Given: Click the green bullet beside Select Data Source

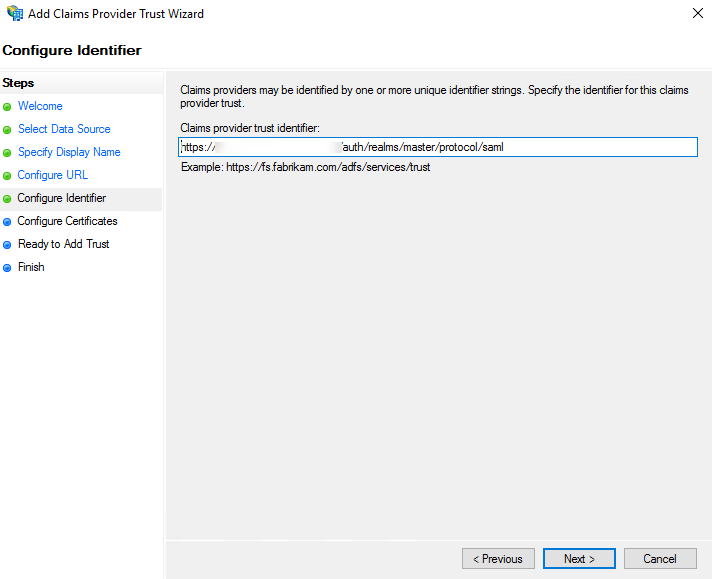Looking at the screenshot, I should pyautogui.click(x=8, y=130).
